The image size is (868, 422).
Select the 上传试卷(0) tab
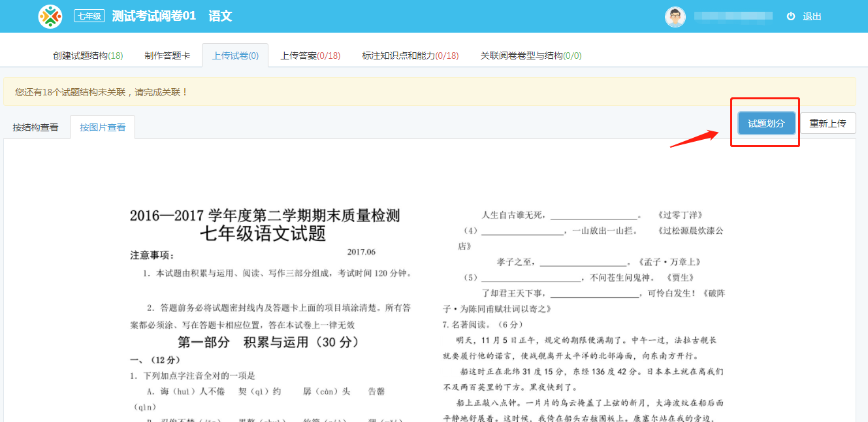[236, 56]
